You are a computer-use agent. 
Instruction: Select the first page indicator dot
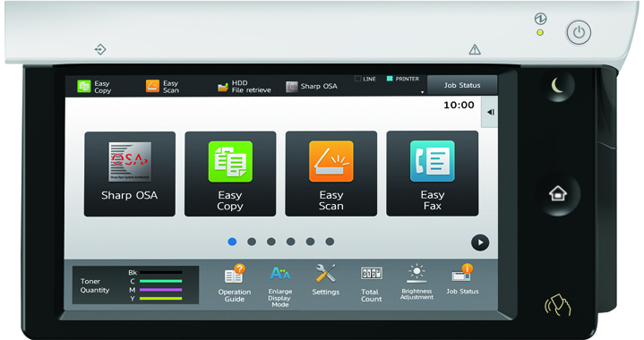click(x=232, y=242)
